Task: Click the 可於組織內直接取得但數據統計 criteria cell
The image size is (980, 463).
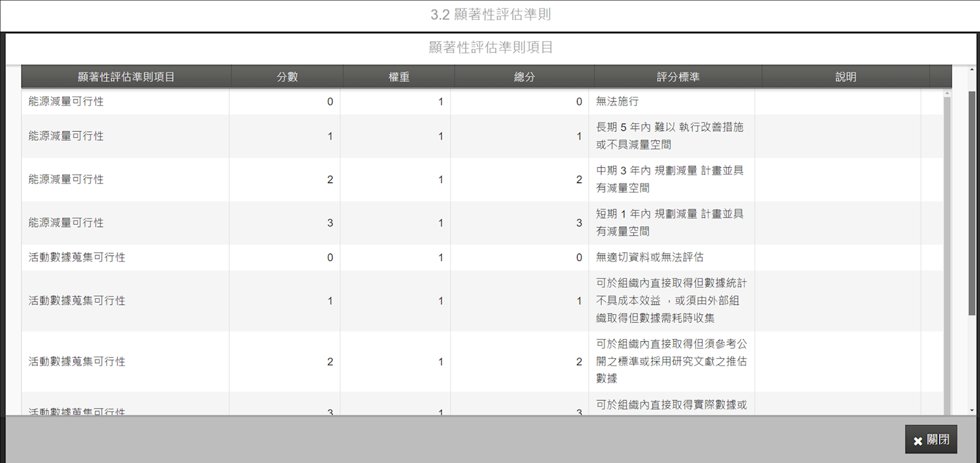Action: click(671, 301)
